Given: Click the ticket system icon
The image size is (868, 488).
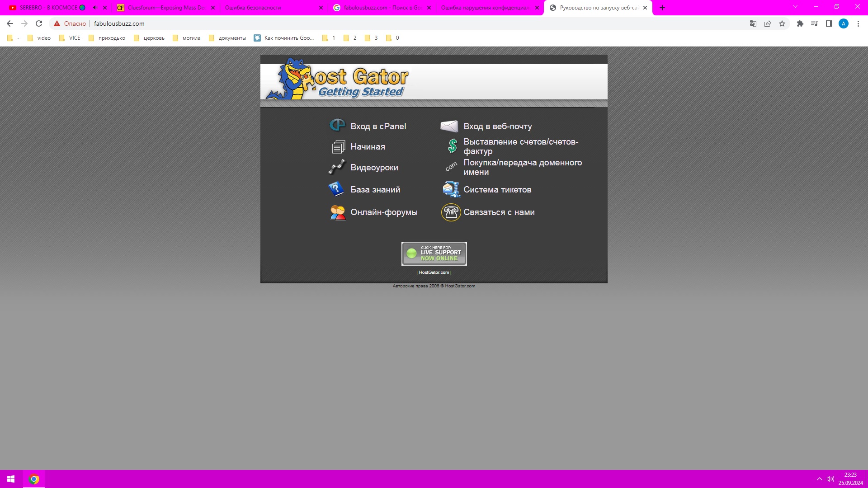Looking at the screenshot, I should point(451,189).
